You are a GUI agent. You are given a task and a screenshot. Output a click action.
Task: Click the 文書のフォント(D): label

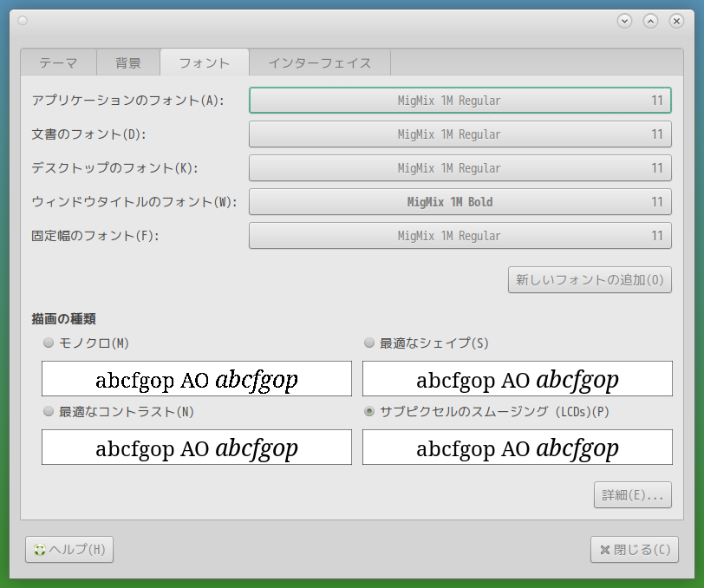click(89, 134)
